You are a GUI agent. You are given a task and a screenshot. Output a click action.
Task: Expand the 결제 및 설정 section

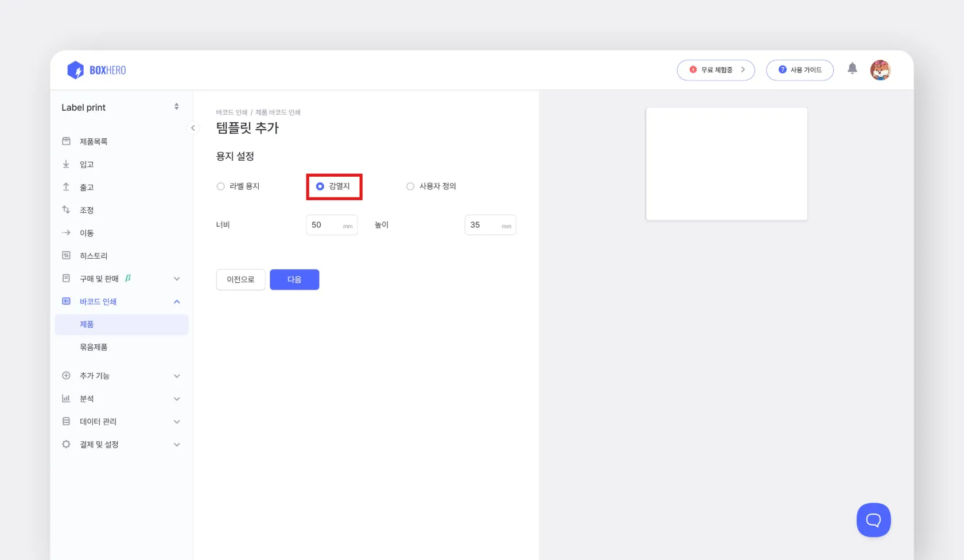pos(176,444)
